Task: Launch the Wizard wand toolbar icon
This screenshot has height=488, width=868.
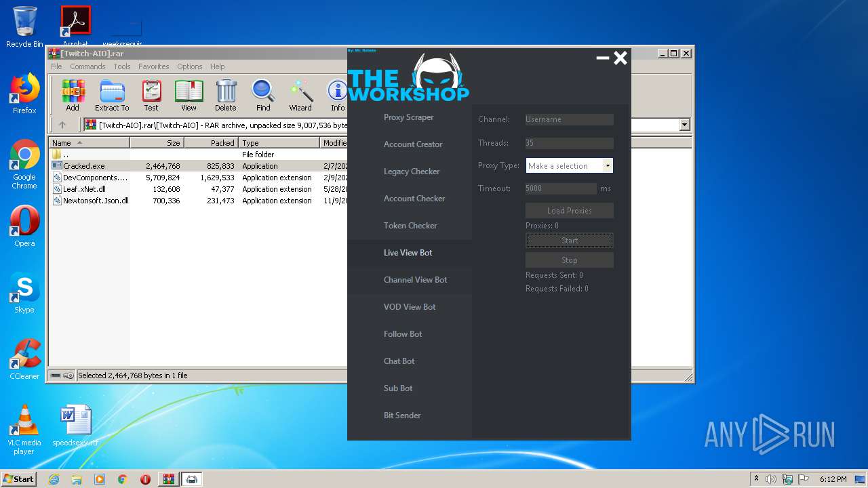Action: click(x=300, y=95)
